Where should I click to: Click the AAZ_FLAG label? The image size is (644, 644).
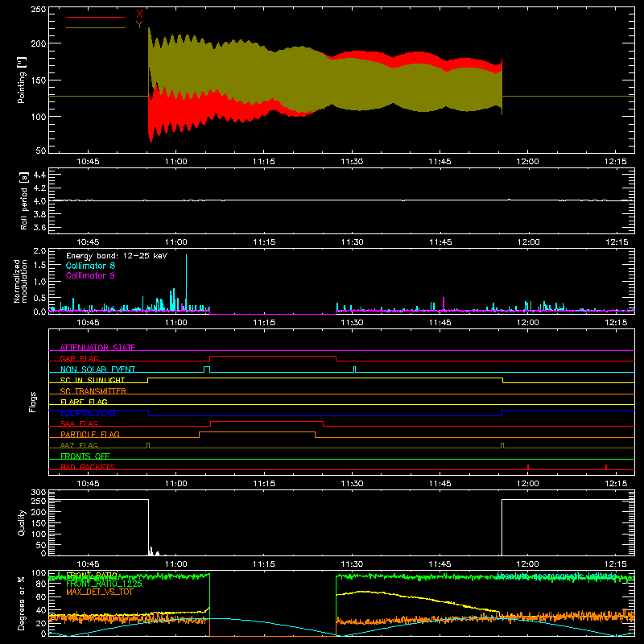[79, 445]
